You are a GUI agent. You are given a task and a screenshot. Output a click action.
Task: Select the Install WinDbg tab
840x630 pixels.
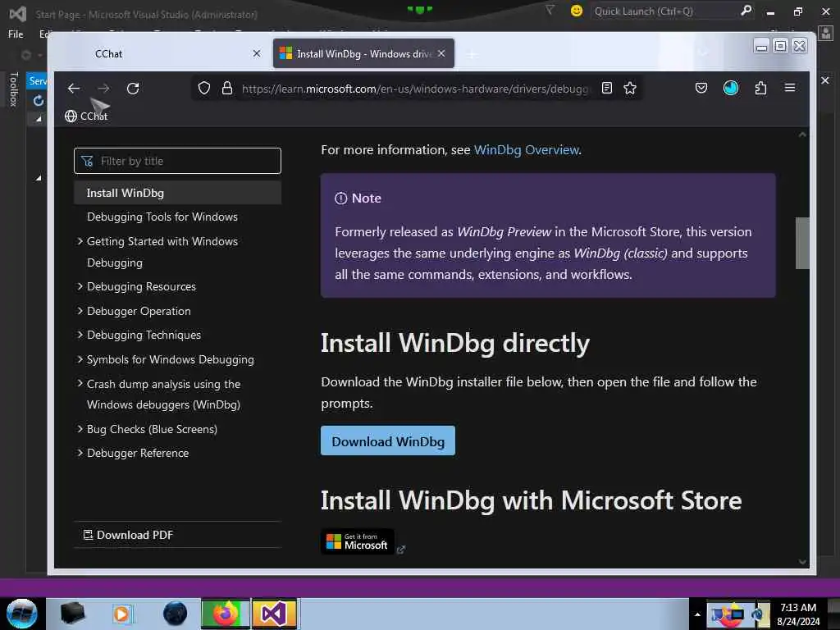[363, 53]
